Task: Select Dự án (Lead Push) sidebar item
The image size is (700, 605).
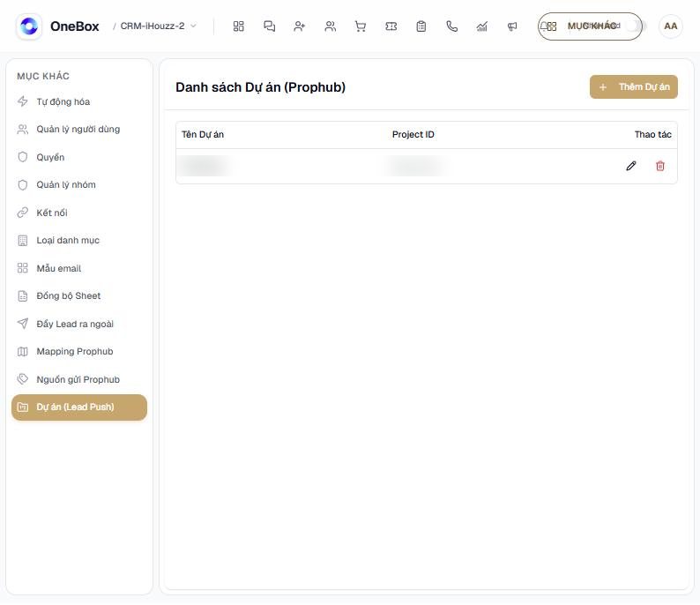Action: [x=79, y=407]
